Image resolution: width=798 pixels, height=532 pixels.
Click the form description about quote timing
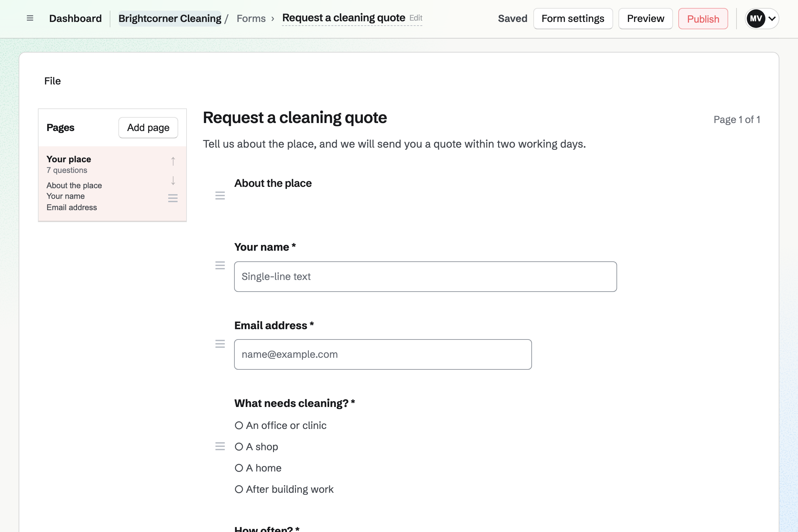[395, 144]
